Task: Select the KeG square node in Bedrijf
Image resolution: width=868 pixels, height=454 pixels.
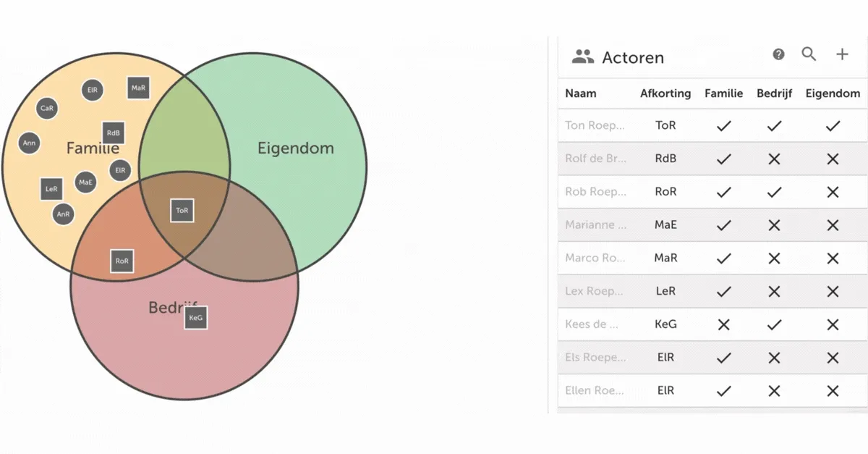Action: point(195,317)
